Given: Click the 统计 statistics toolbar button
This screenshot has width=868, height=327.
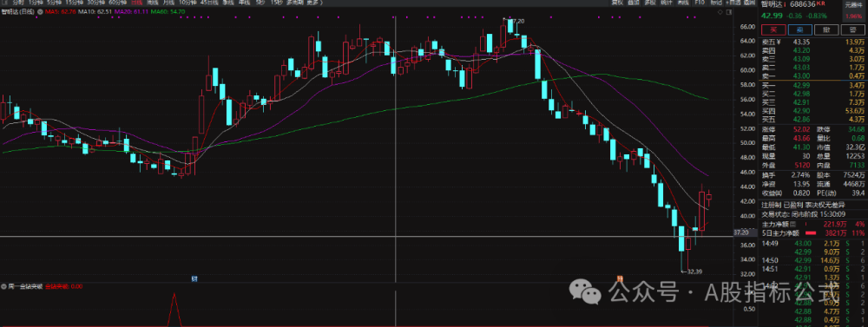Looking at the screenshot, I should click(667, 3).
